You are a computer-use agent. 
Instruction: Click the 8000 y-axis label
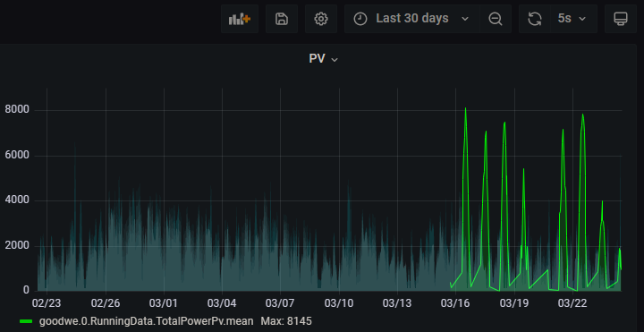tap(17, 110)
